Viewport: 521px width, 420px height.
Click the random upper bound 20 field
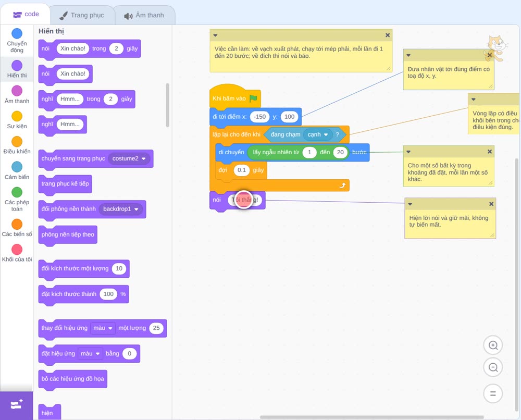(340, 152)
